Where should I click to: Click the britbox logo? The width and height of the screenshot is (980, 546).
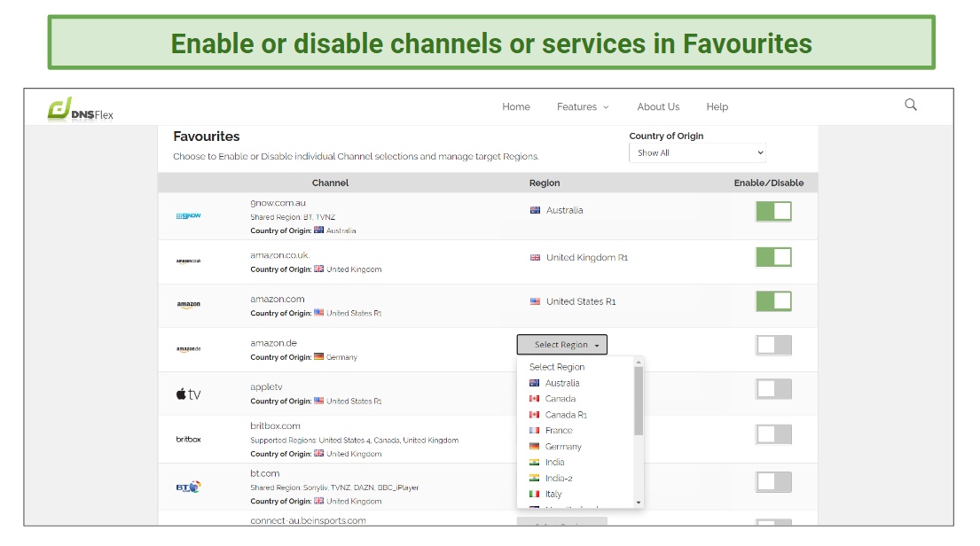coord(188,439)
